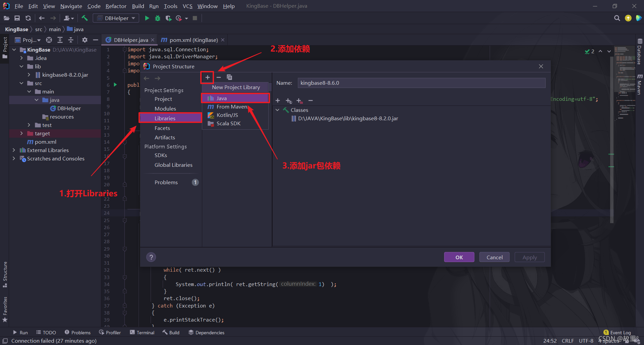Click the Synchronize/reload toolbar icon
Viewport: 644px width, 345px height.
[x=28, y=18]
